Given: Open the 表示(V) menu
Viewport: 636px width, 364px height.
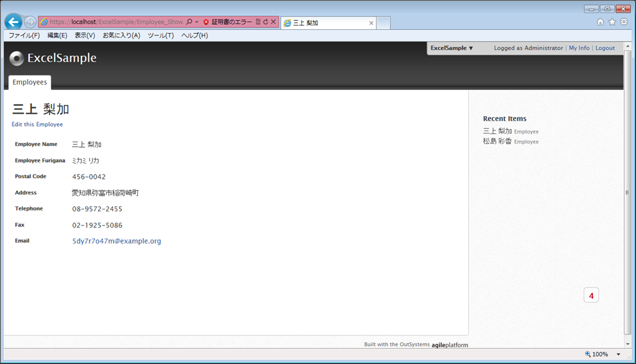Looking at the screenshot, I should point(84,35).
